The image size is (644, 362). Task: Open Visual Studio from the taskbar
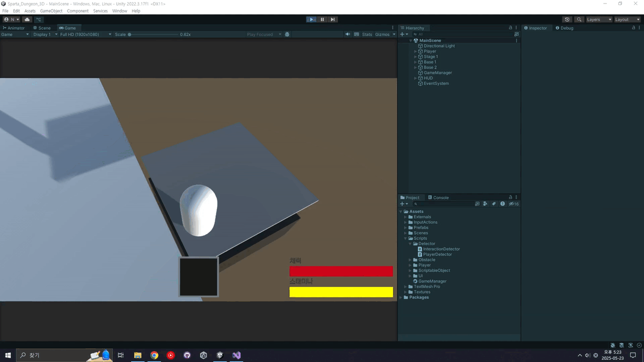236,355
